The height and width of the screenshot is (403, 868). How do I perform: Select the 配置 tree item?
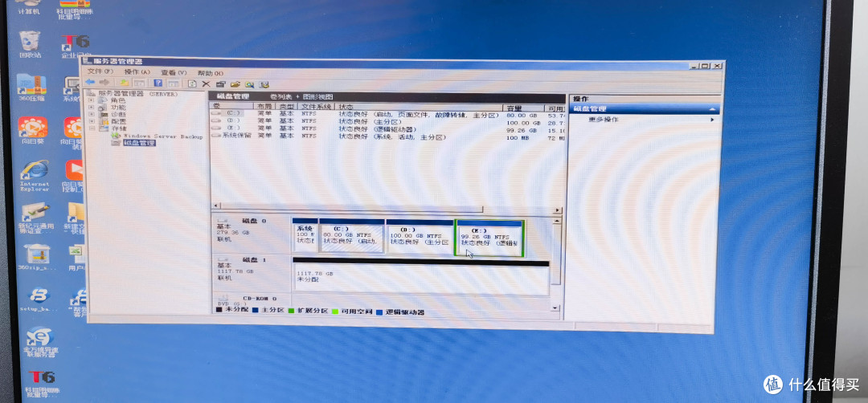pyautogui.click(x=118, y=121)
